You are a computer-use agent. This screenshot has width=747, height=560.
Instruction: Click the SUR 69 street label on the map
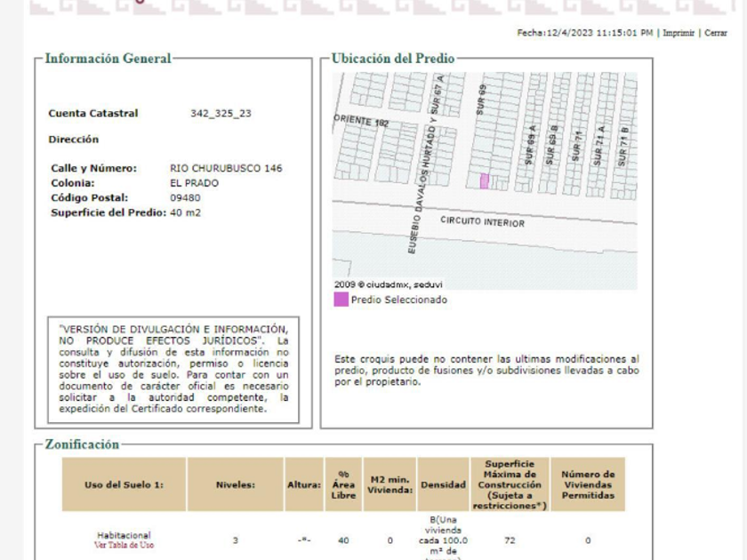pyautogui.click(x=481, y=100)
